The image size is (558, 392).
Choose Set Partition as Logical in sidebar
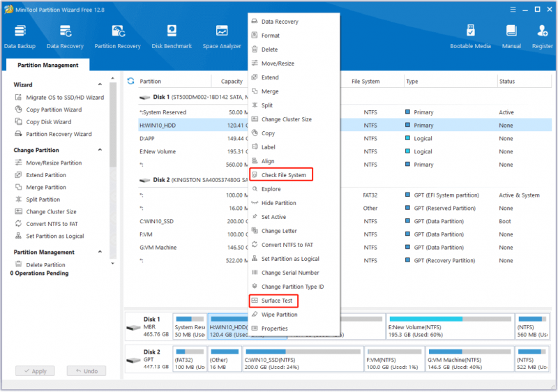click(x=50, y=236)
